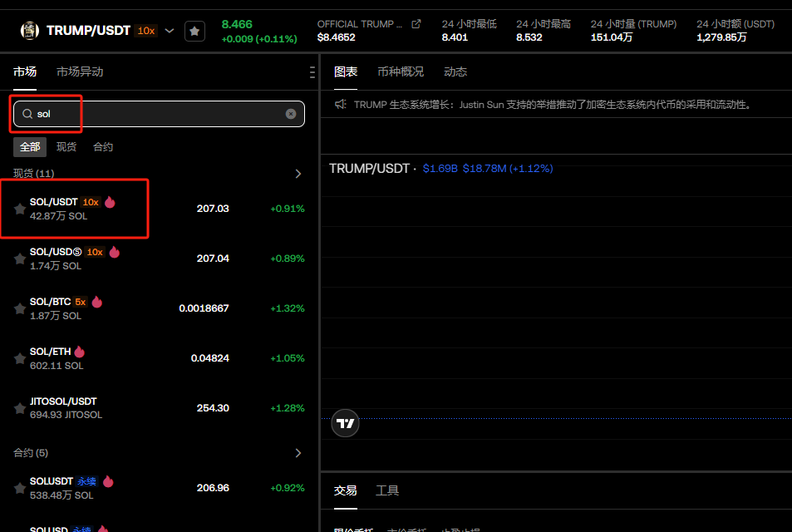792x532 pixels.
Task: Switch to the 市场异动 tab
Action: (80, 71)
